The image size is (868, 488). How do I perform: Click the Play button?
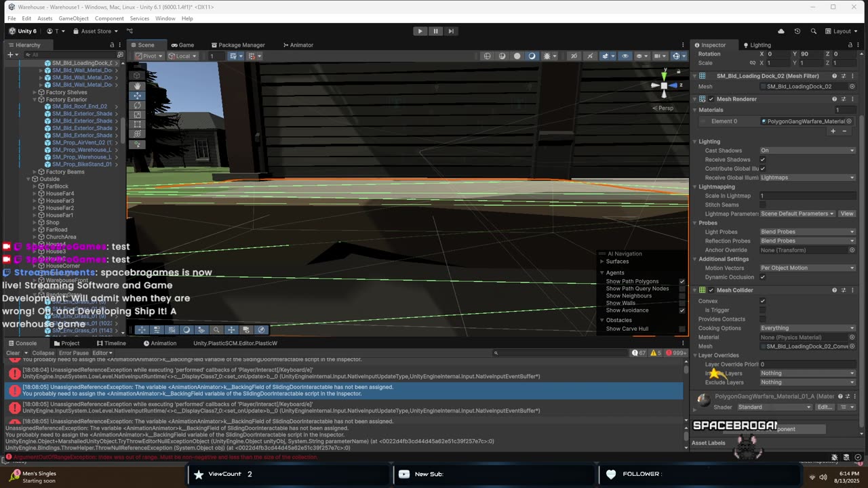pyautogui.click(x=420, y=31)
